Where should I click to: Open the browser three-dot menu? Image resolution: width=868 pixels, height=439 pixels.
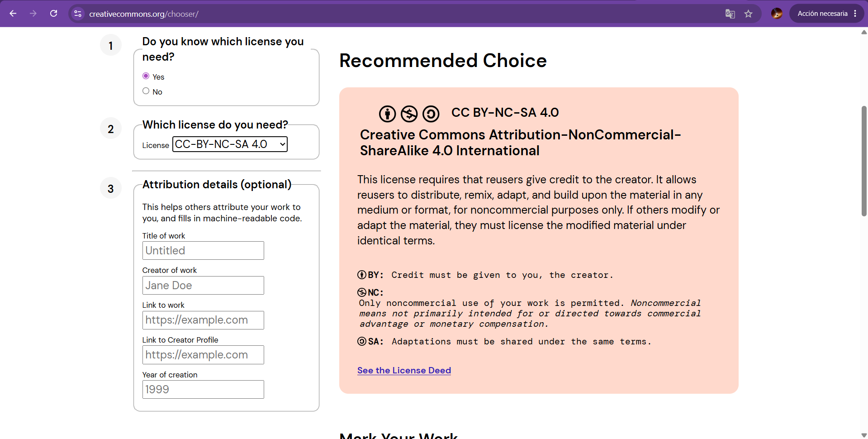pos(855,14)
